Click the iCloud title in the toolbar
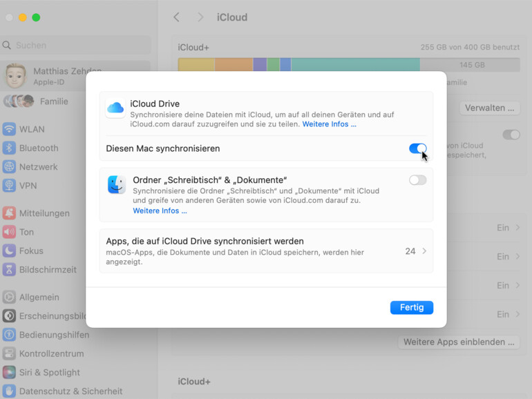The height and width of the screenshot is (399, 532). pyautogui.click(x=232, y=17)
